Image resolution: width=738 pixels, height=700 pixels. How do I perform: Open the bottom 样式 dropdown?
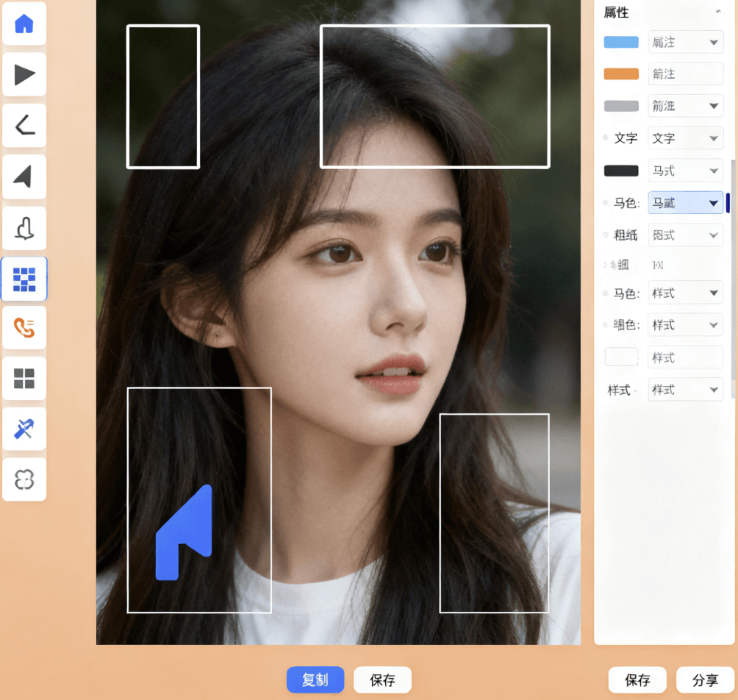click(x=685, y=390)
